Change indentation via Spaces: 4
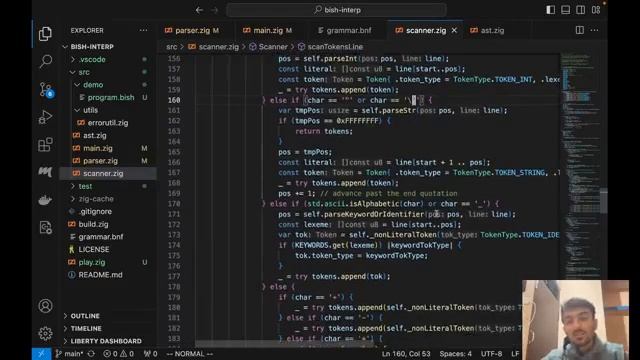The height and width of the screenshot is (360, 640). click(456, 354)
